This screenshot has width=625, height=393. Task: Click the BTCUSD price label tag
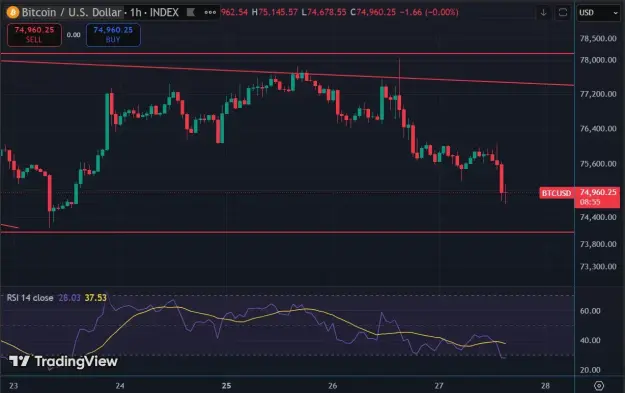pyautogui.click(x=556, y=193)
